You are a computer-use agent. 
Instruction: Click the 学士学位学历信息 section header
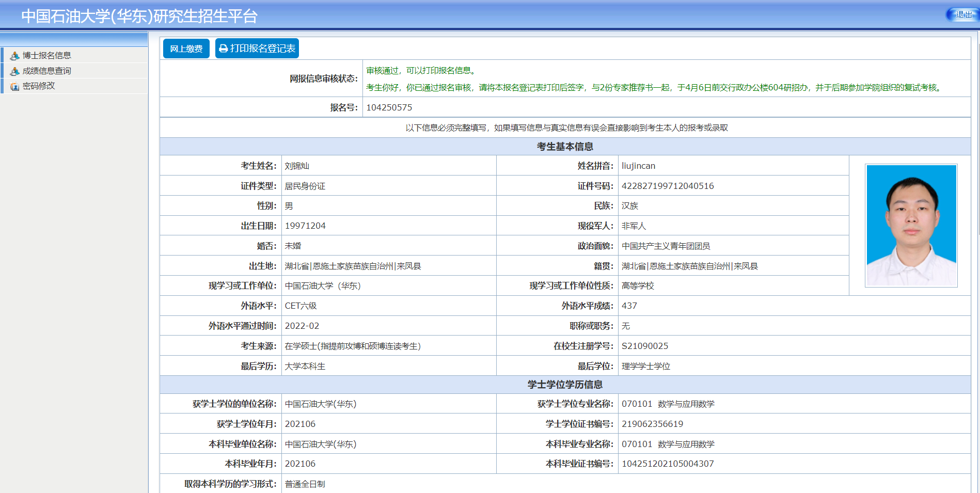(x=565, y=385)
